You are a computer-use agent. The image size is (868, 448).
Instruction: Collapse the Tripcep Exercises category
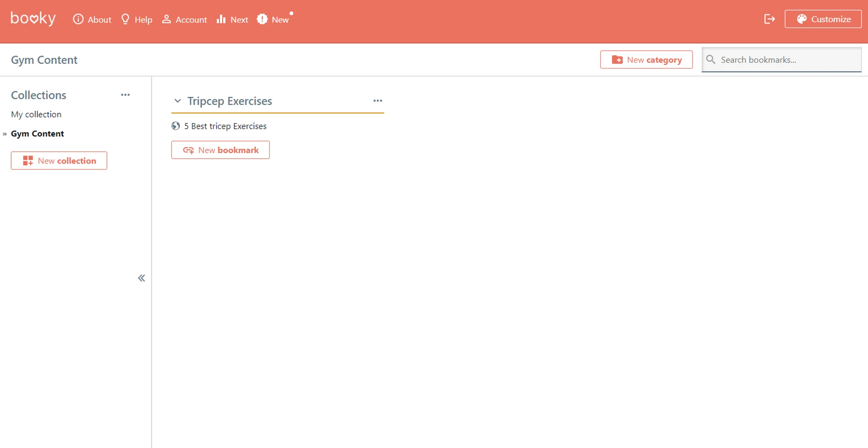tap(178, 101)
